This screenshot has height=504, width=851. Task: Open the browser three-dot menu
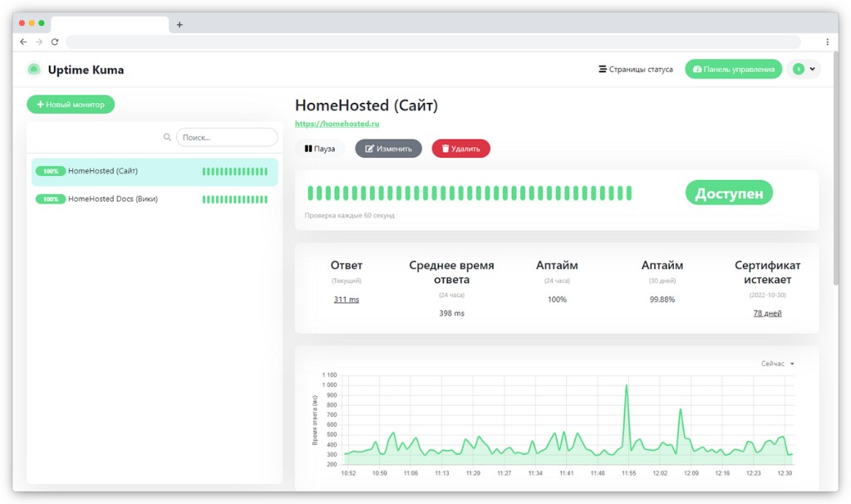[x=827, y=42]
